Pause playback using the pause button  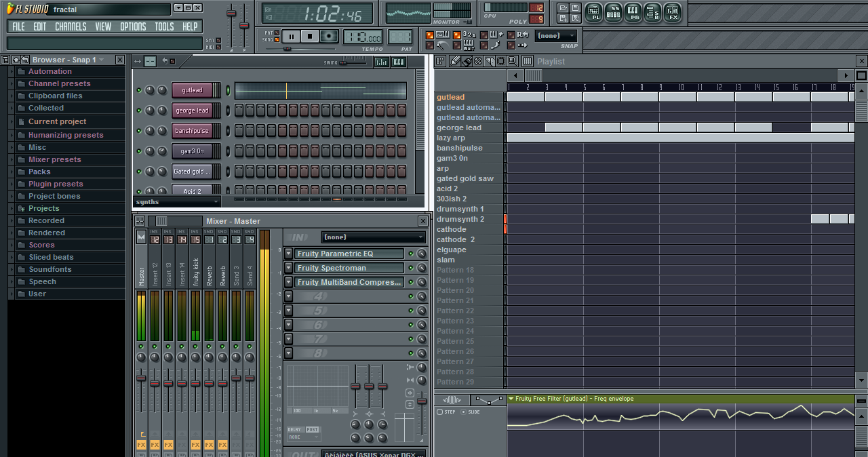[x=292, y=37]
